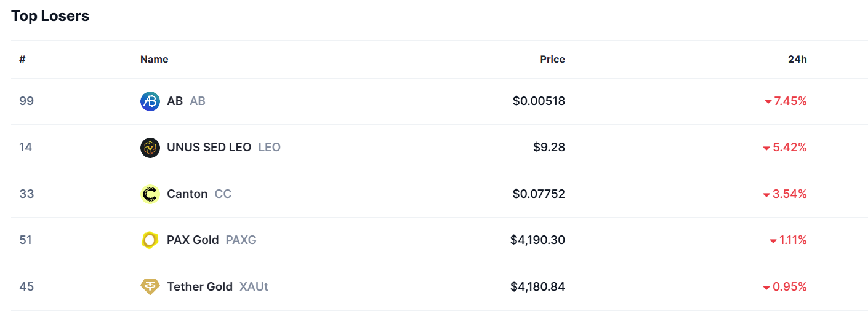Click the PAX Gold coin icon
868x319 pixels.
click(x=150, y=240)
